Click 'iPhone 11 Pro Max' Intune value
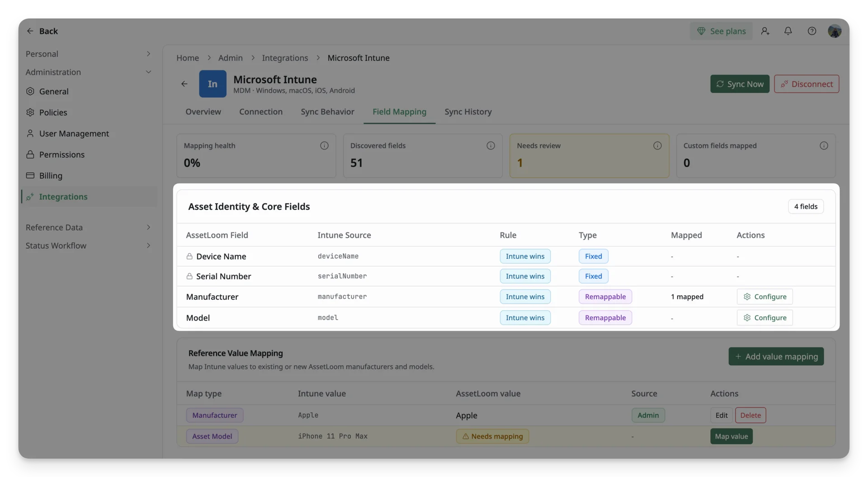This screenshot has width=868, height=477. pyautogui.click(x=332, y=437)
